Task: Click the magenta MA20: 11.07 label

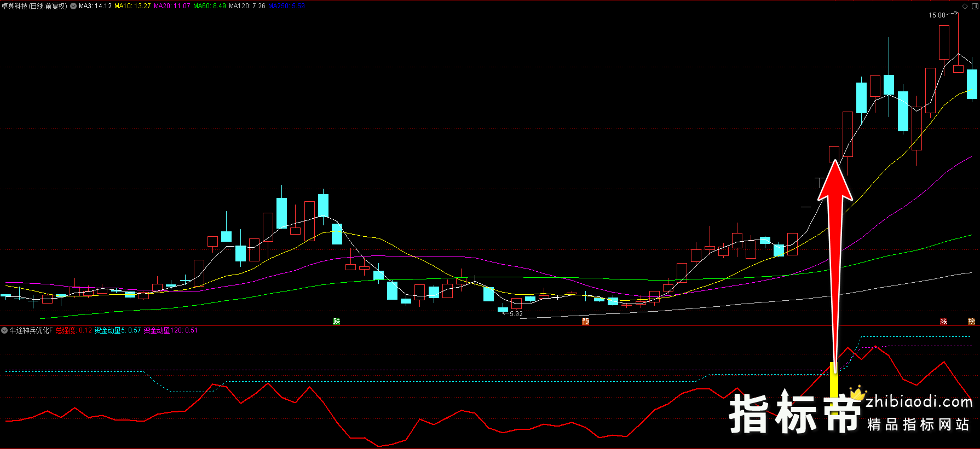Action: pyautogui.click(x=172, y=6)
